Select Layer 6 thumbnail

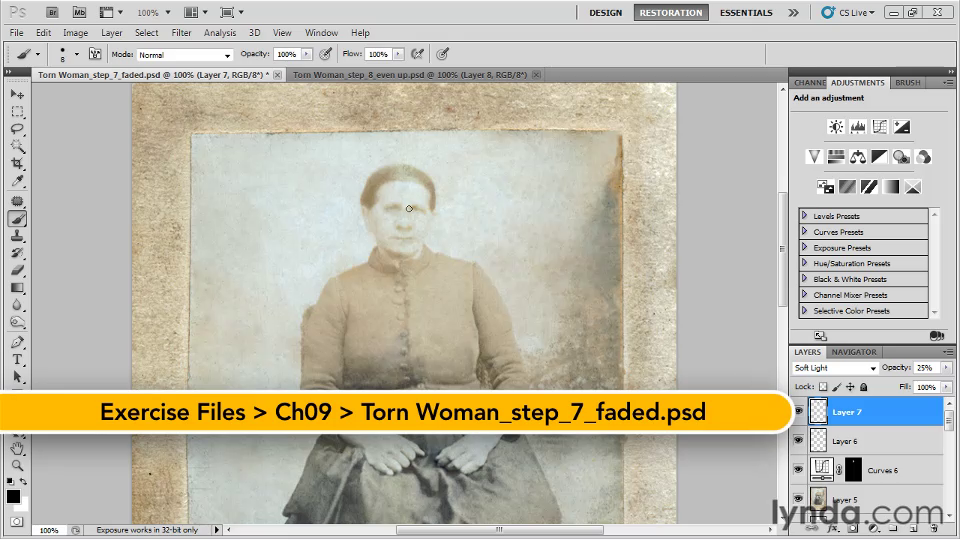pyautogui.click(x=819, y=440)
